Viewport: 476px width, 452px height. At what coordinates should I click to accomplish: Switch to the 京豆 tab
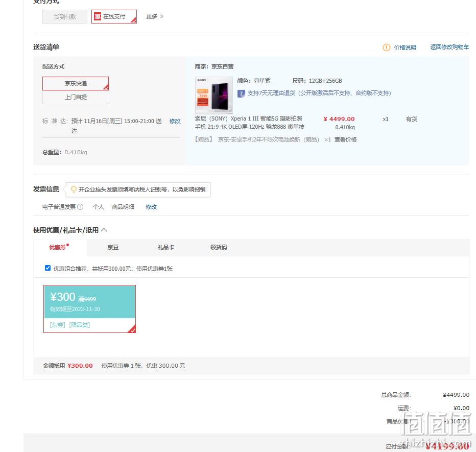point(113,247)
